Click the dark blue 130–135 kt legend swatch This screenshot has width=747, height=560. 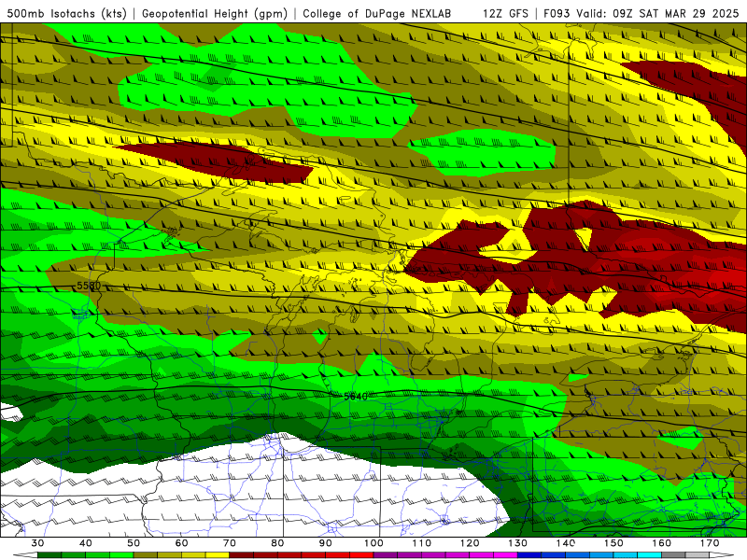tap(529, 555)
